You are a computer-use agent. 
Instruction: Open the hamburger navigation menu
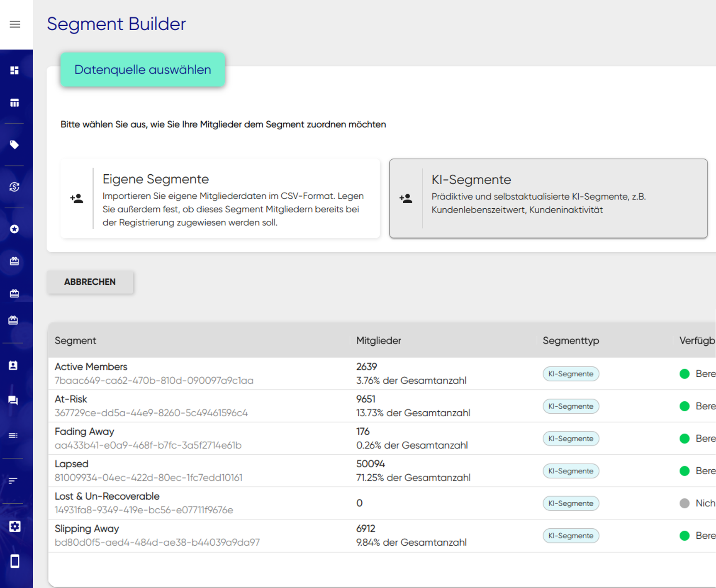pos(15,24)
